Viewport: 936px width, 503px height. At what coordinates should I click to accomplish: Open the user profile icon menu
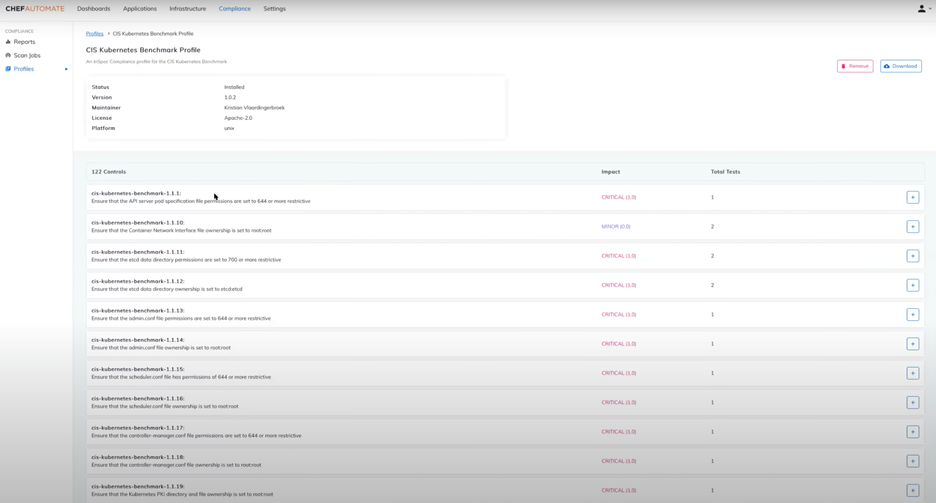[924, 9]
